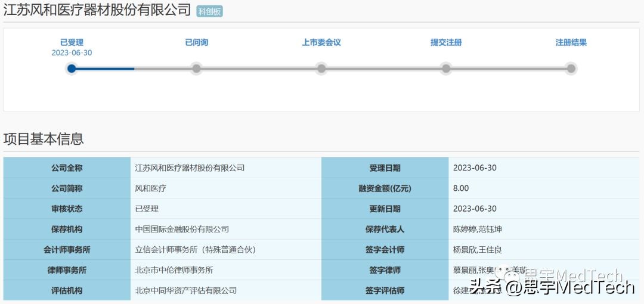Select the 提交注册 stage marker dot

tap(446, 68)
